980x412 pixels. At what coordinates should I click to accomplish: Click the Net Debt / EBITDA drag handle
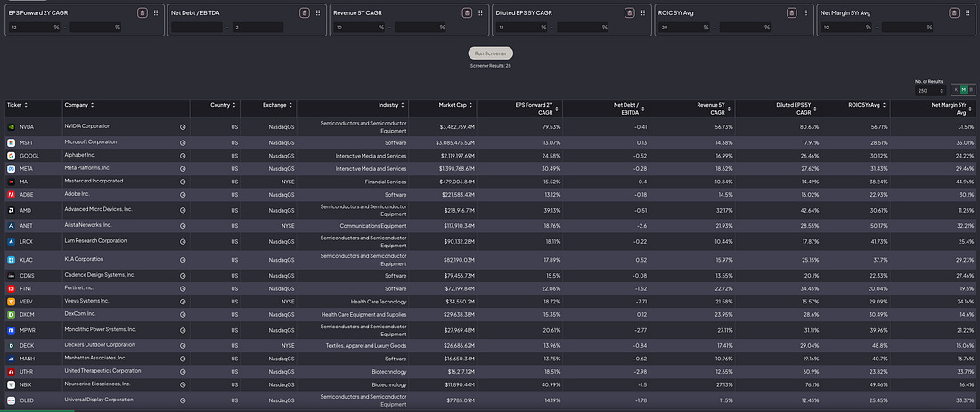[x=318, y=12]
